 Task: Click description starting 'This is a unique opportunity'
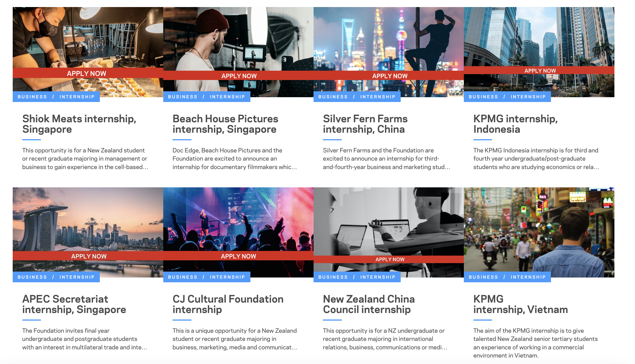(235, 339)
